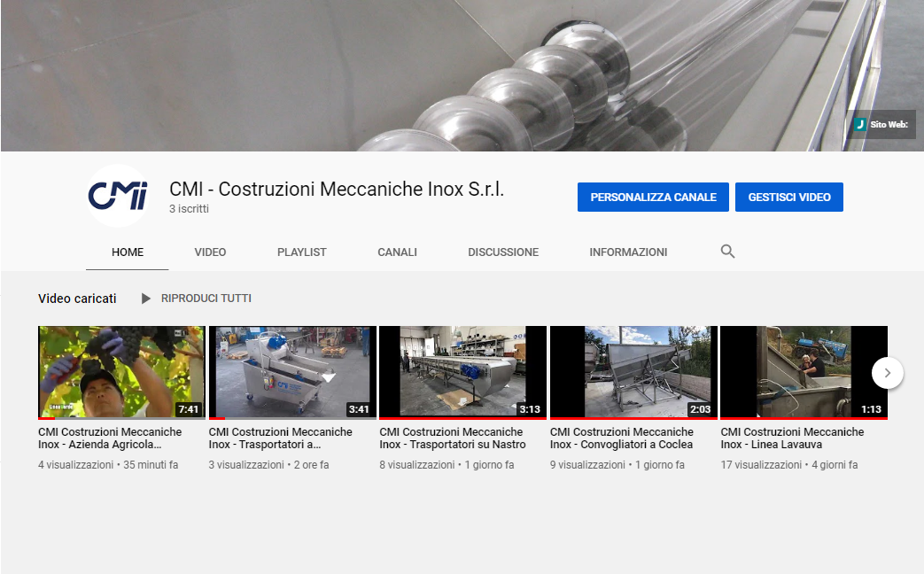Open the INFORMAZIONI tab
The width and height of the screenshot is (924, 574).
pos(628,252)
